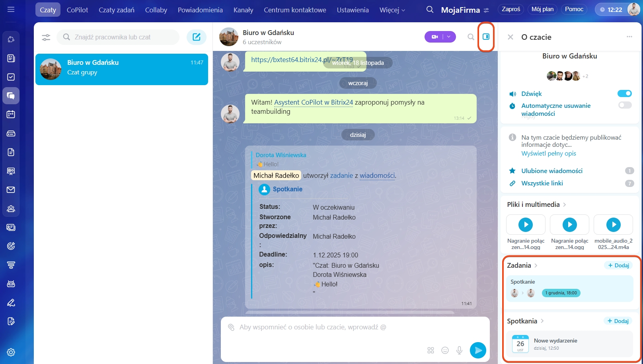Open the emoji picker in the message box
The image size is (643, 364).
(445, 350)
